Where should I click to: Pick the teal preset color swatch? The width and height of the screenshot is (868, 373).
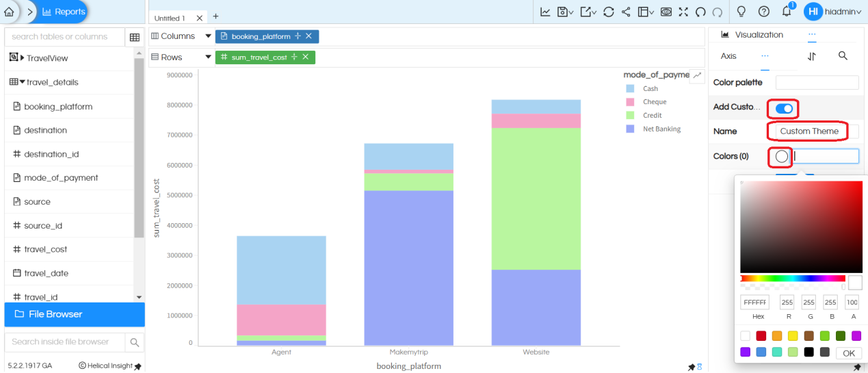click(x=777, y=352)
